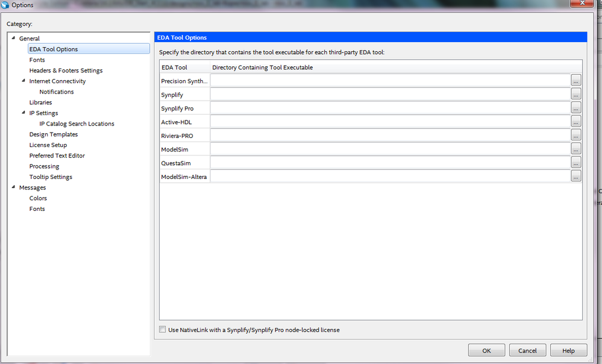
Task: Open License Setup category
Action: pyautogui.click(x=48, y=145)
